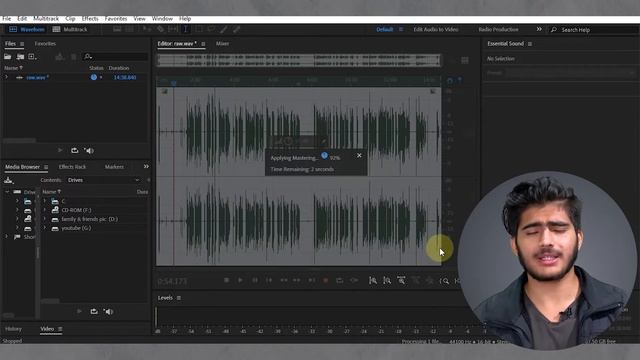Select the Time Selection tool
The height and width of the screenshot is (360, 640).
click(186, 29)
